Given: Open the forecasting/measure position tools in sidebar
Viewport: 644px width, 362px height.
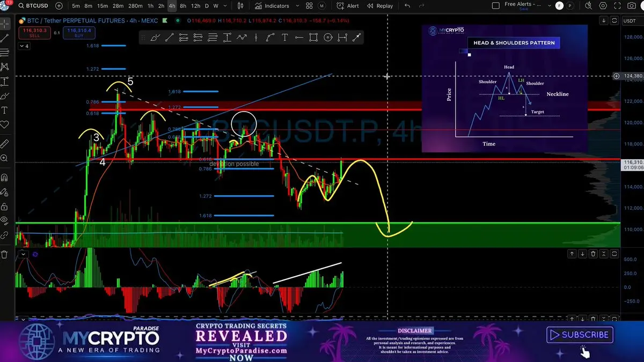Looking at the screenshot, I should (5, 82).
